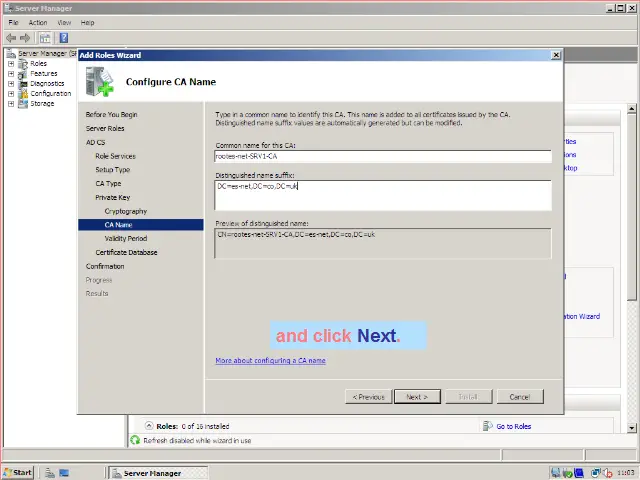Go to Validity Period wizard step
The height and width of the screenshot is (480, 640).
(126, 239)
